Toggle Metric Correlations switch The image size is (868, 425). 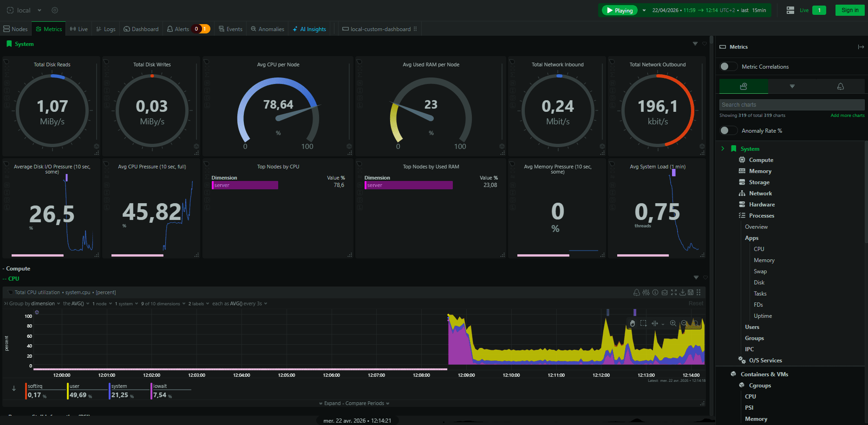(728, 66)
